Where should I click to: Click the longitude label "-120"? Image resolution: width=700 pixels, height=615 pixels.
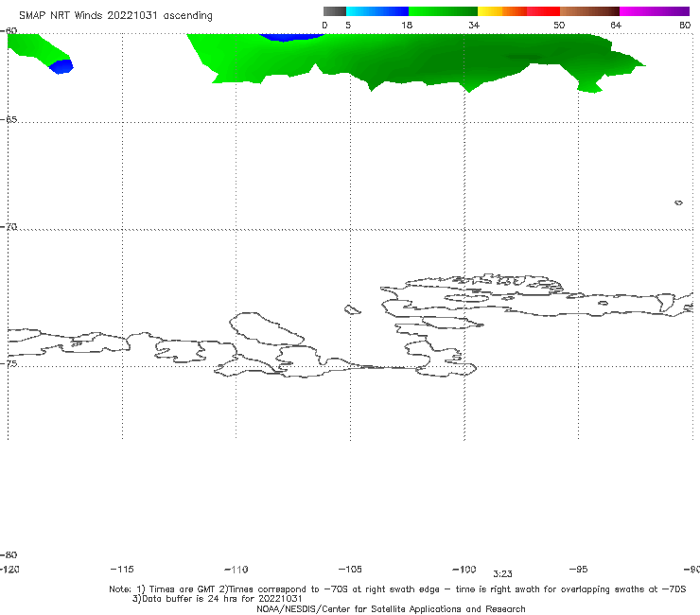[9, 569]
